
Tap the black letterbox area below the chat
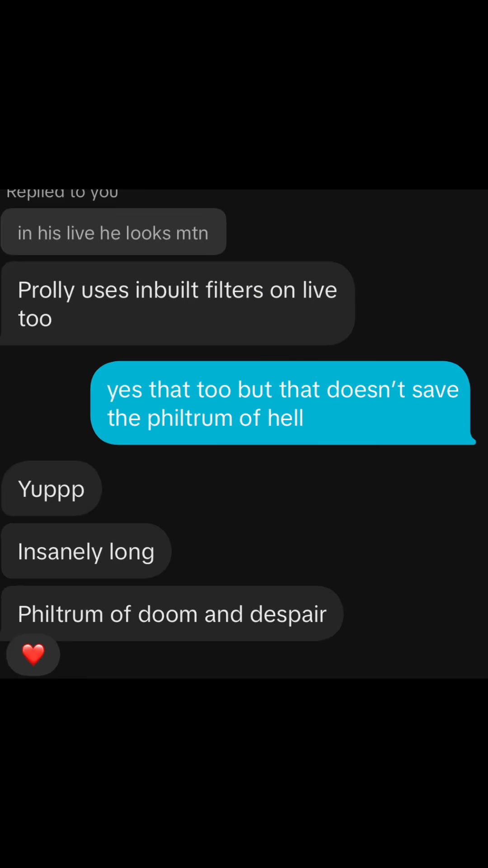point(244,773)
